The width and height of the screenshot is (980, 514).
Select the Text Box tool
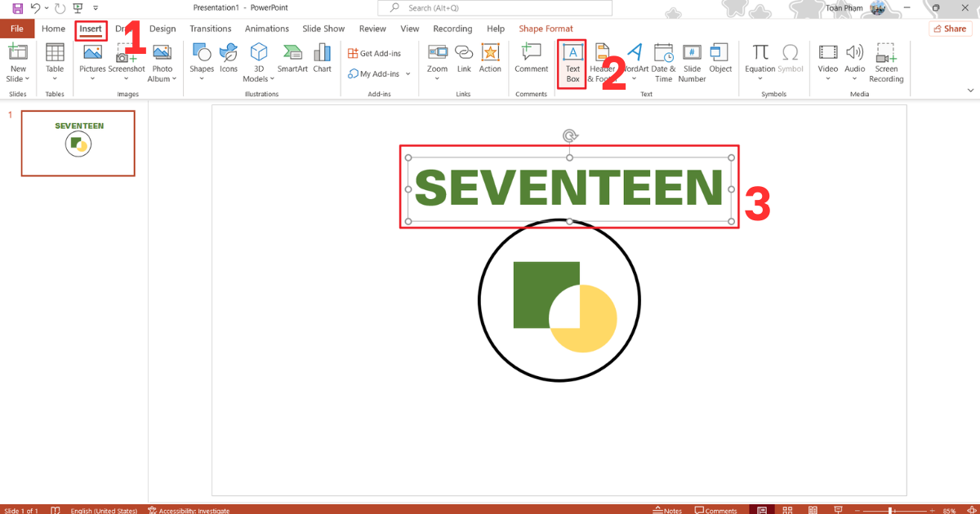(x=572, y=64)
